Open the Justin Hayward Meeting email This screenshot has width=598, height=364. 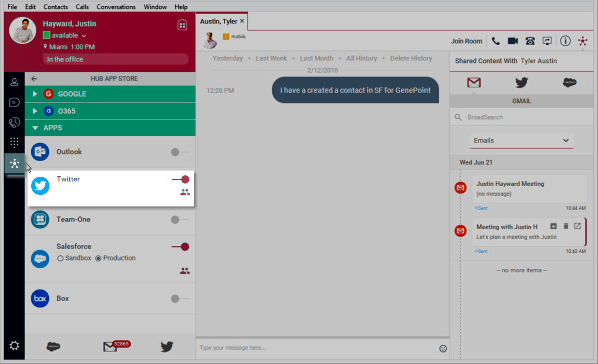529,189
